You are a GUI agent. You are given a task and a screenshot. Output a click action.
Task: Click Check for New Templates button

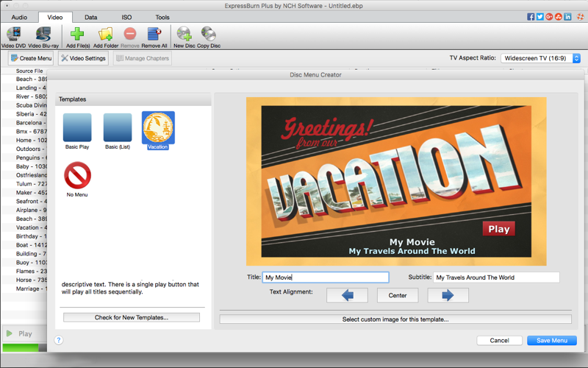coord(132,317)
